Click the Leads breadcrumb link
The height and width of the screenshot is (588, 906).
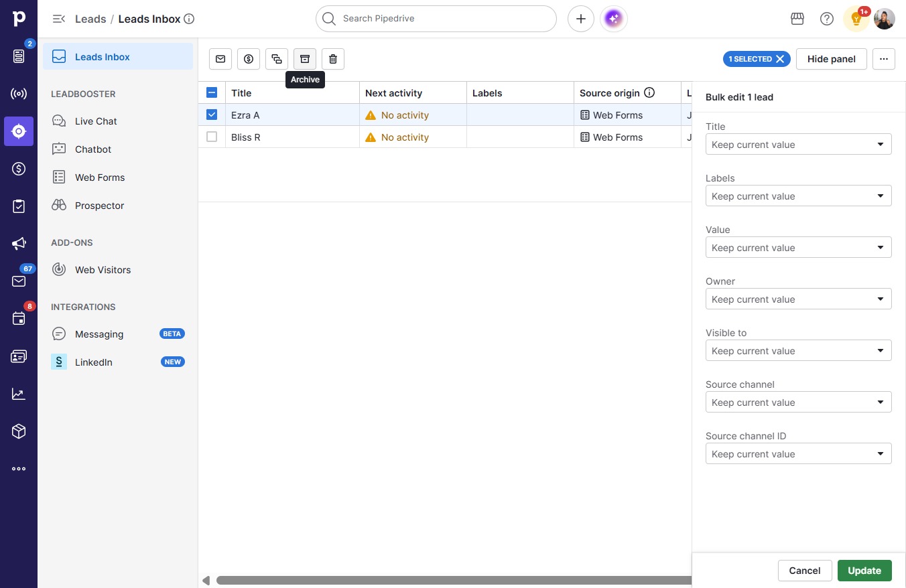coord(90,19)
